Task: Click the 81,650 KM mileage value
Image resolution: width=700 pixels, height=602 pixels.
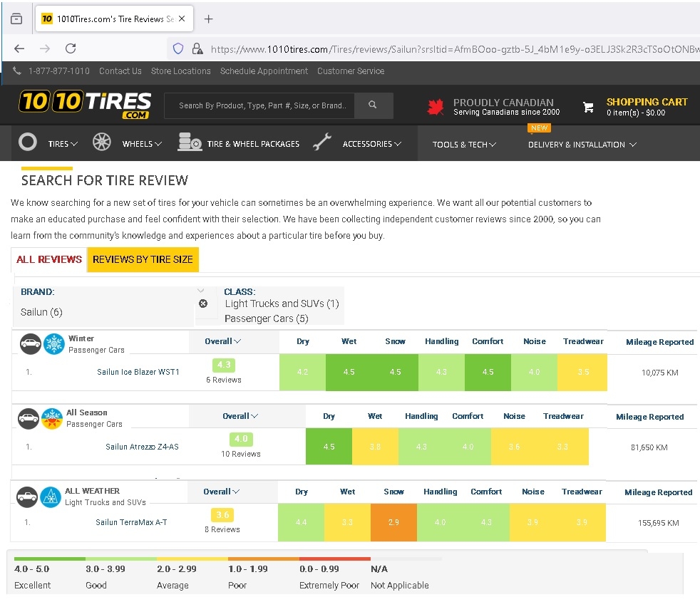Action: point(649,447)
